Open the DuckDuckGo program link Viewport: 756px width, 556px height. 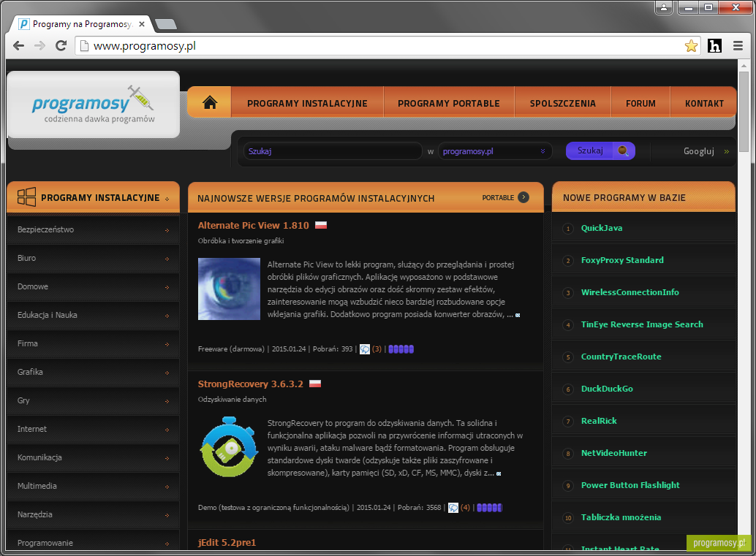(x=607, y=389)
